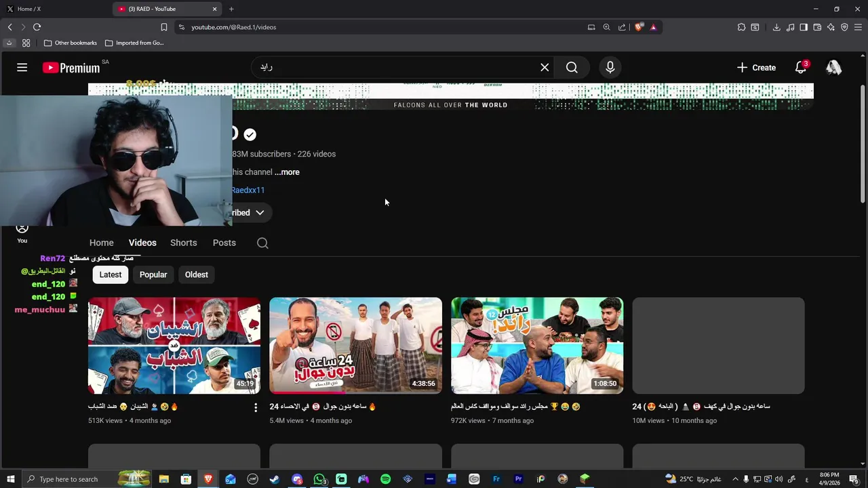The image size is (868, 488).
Task: Toggle the browser sidebar panel
Action: (804, 27)
